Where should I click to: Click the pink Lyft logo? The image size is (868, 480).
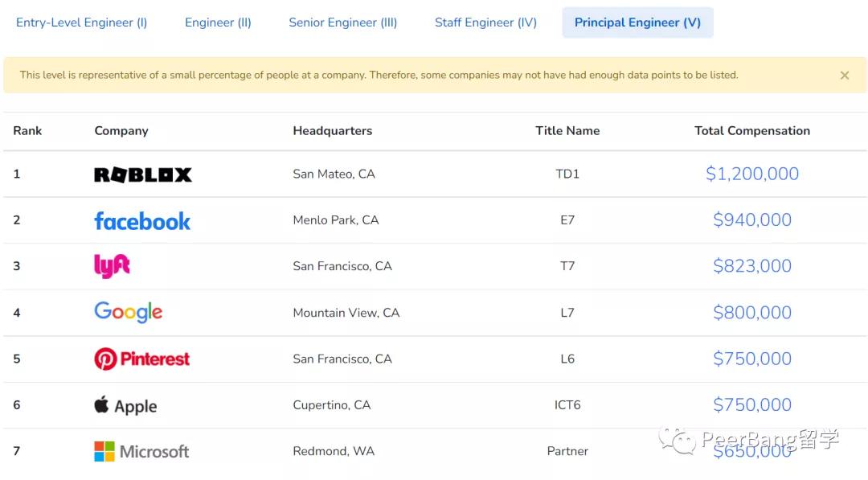point(112,266)
